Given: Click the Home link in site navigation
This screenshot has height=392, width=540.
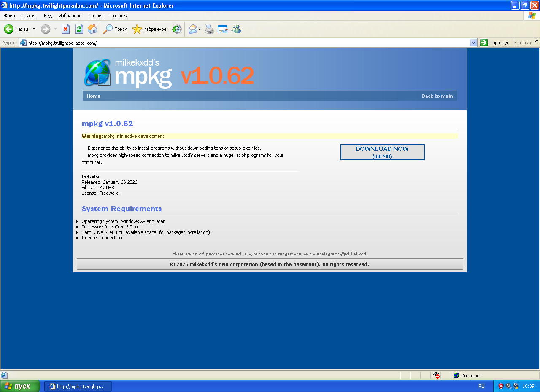Looking at the screenshot, I should (x=94, y=96).
